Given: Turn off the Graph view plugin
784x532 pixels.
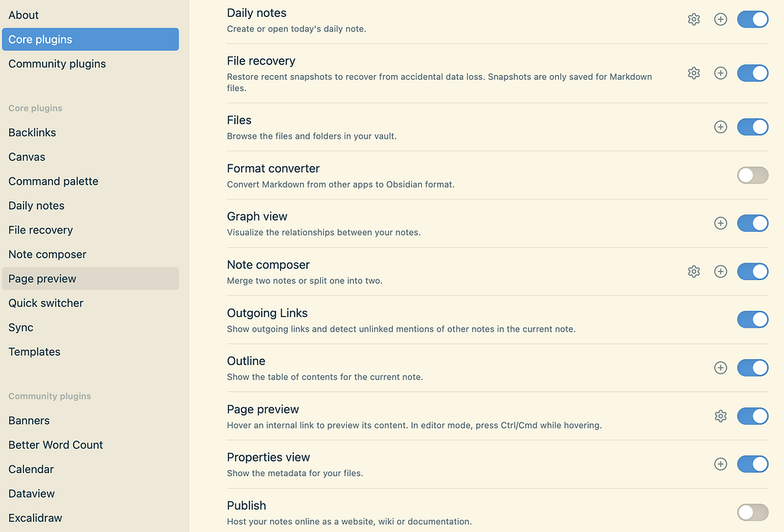Looking at the screenshot, I should click(x=753, y=223).
